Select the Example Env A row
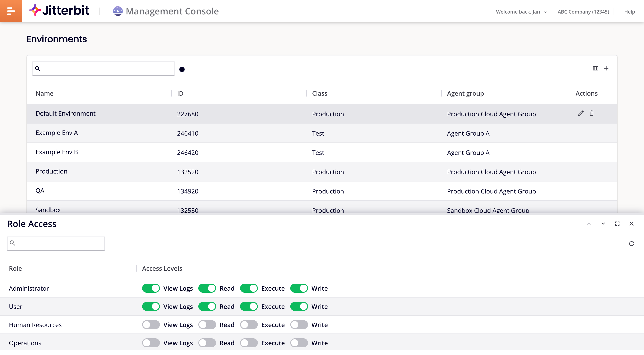The image size is (644, 355). tap(322, 133)
